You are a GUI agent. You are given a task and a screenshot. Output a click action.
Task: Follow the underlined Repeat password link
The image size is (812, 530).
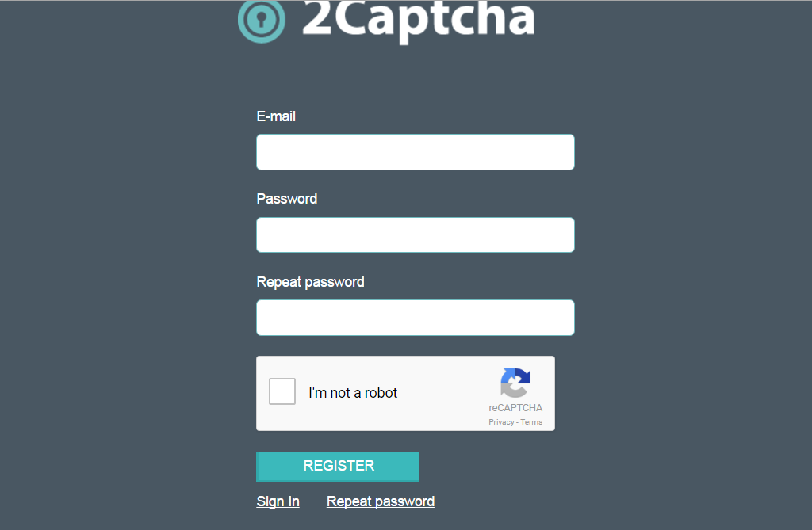click(x=381, y=501)
